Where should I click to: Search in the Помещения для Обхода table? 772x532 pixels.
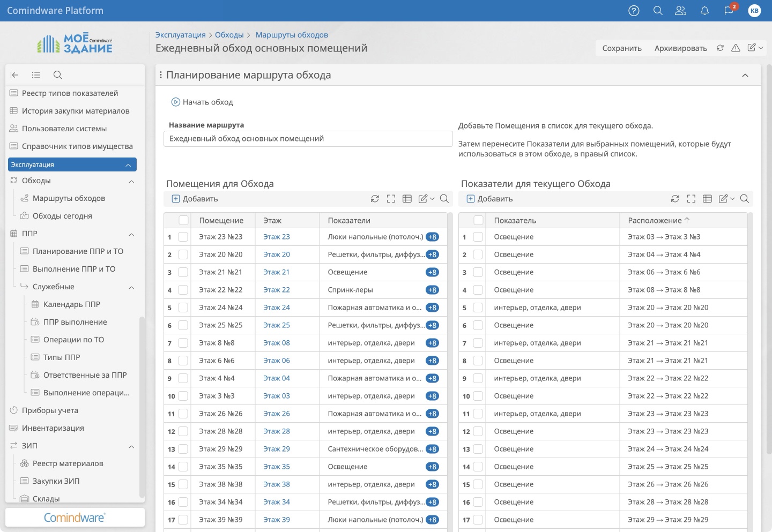click(x=444, y=199)
